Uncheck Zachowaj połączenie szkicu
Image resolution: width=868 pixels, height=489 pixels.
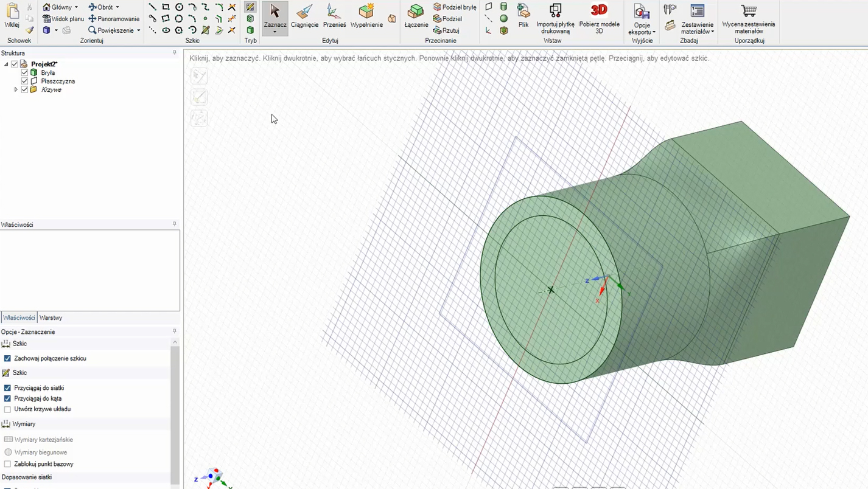pos(8,359)
